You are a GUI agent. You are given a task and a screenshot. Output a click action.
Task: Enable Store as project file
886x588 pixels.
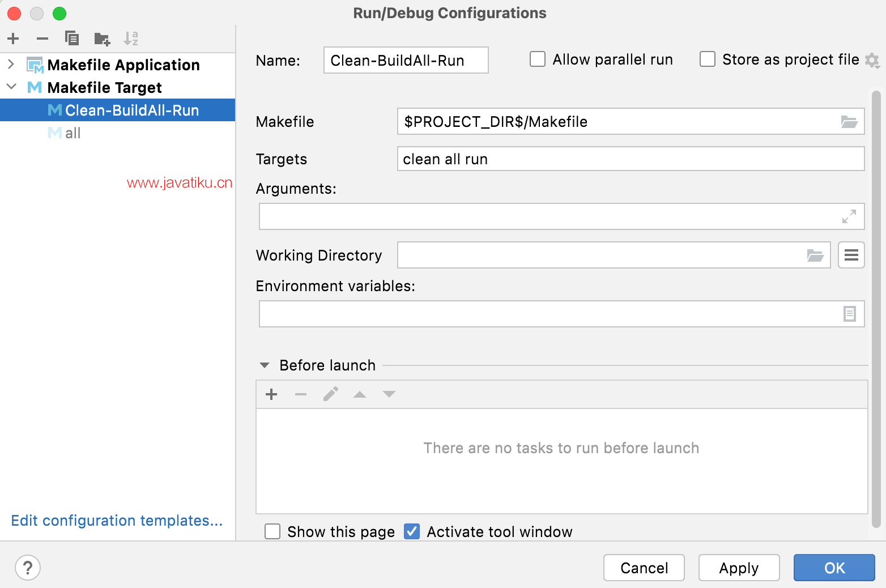point(708,59)
